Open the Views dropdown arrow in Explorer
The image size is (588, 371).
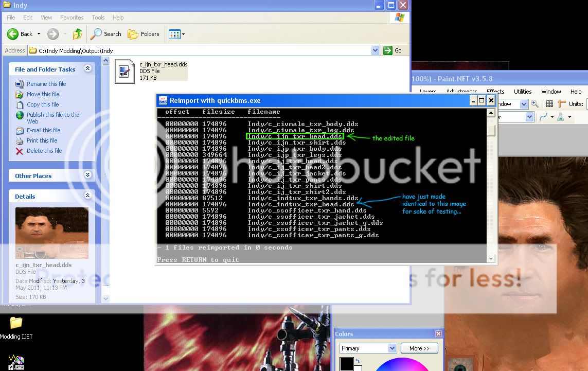tap(183, 34)
